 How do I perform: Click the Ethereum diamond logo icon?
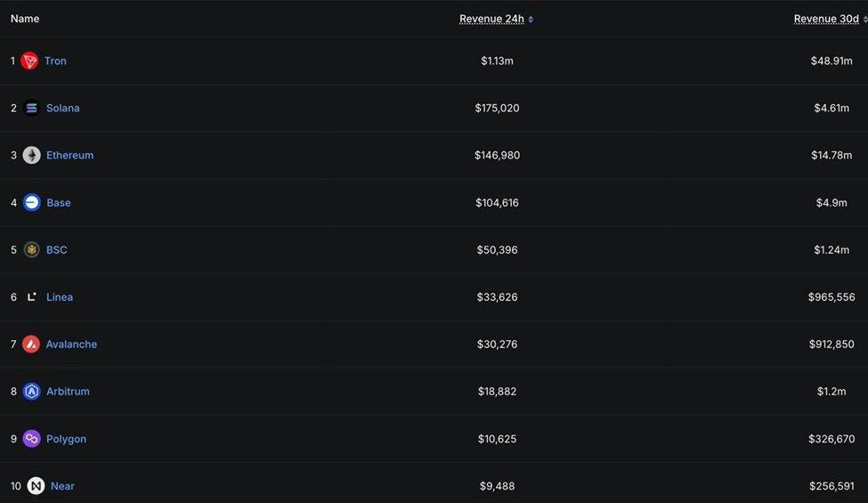(31, 155)
